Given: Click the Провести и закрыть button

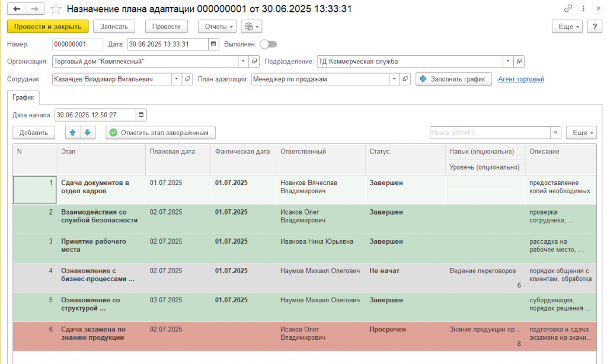Looking at the screenshot, I should point(48,27).
